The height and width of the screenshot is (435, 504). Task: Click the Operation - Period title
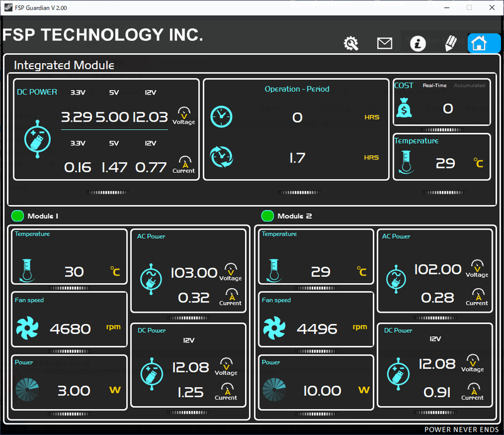[297, 89]
